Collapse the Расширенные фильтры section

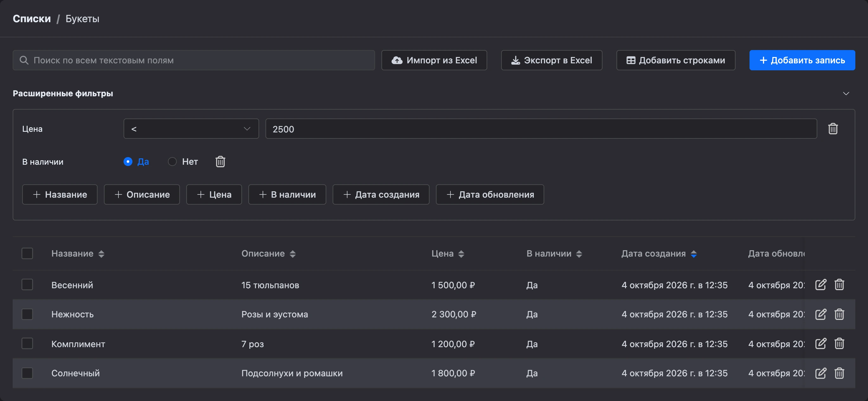(x=846, y=93)
